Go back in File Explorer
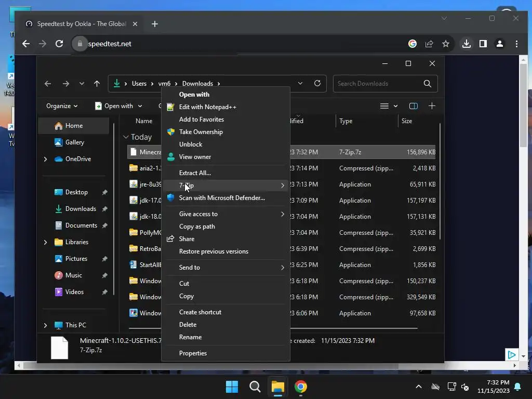This screenshot has height=399, width=532. click(x=48, y=84)
